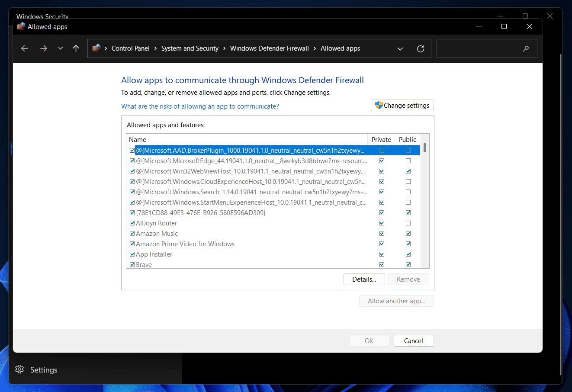The image size is (572, 392).
Task: Go up one folder level
Action: (76, 48)
